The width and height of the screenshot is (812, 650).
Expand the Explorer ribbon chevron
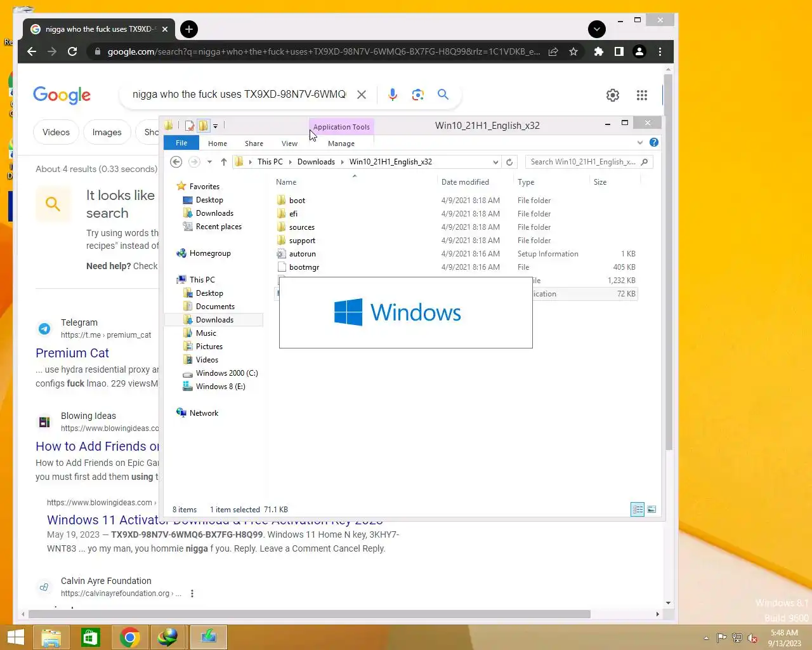pos(640,142)
